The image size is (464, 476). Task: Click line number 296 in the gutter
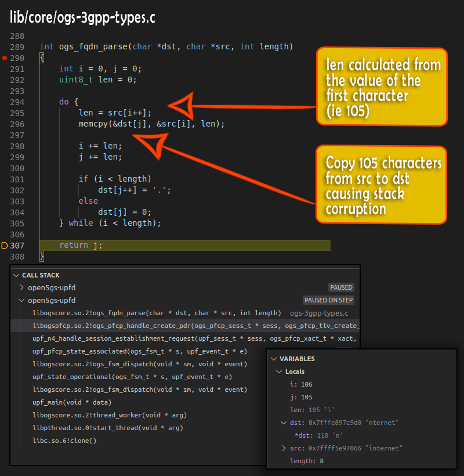pos(17,124)
